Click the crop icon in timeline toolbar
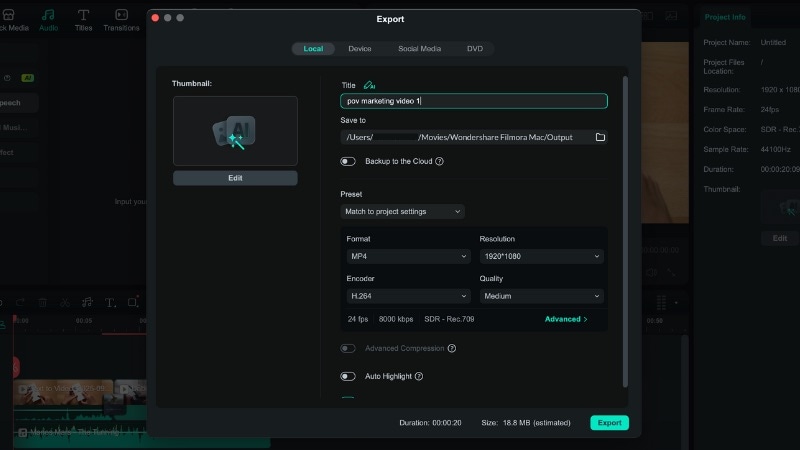This screenshot has height=450, width=800. [x=133, y=302]
